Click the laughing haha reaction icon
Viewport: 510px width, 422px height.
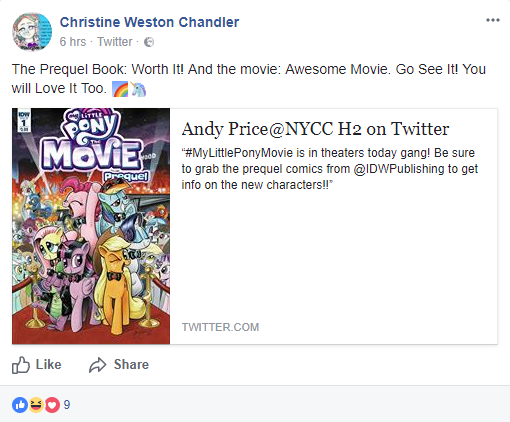[x=36, y=405]
